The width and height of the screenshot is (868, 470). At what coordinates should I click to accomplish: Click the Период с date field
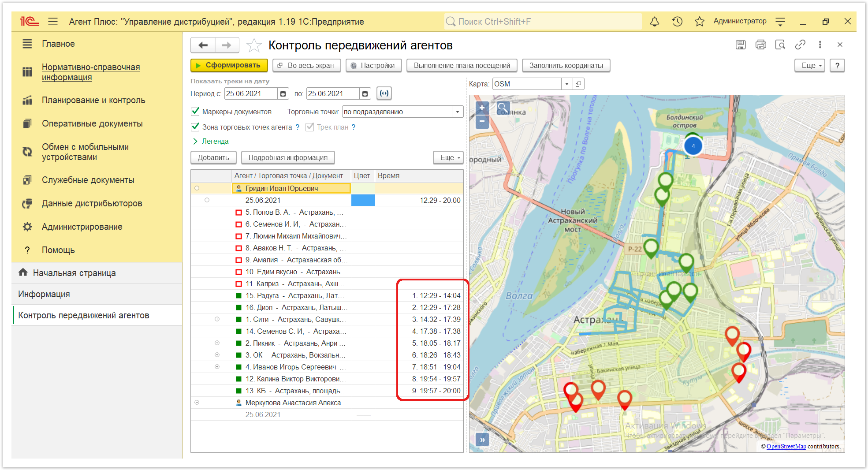click(251, 93)
